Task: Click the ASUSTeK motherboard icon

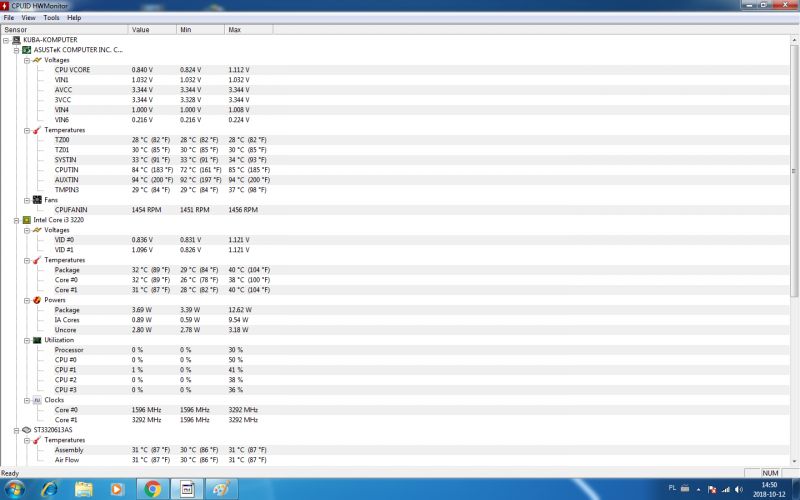Action: 27,50
